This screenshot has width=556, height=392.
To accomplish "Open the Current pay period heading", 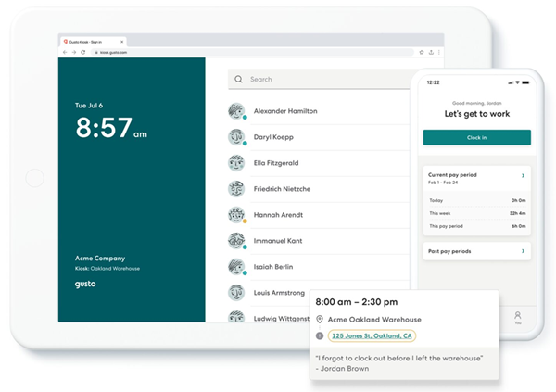I will [452, 175].
